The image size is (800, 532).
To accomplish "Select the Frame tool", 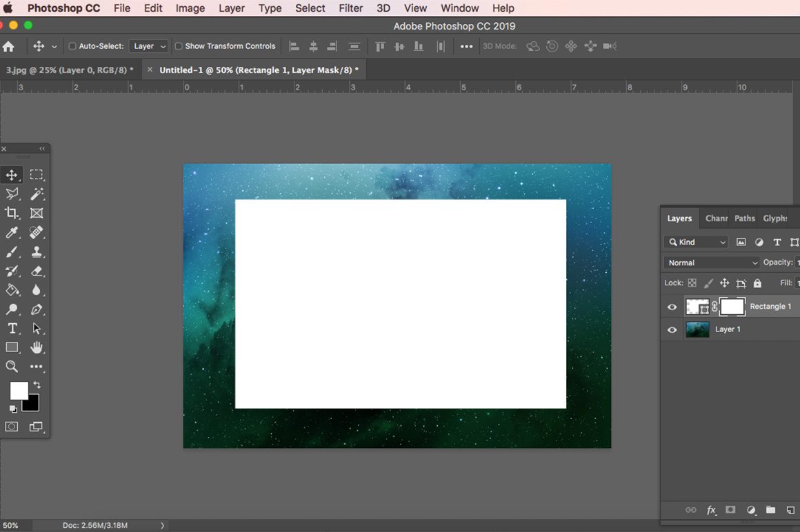I will 37,213.
